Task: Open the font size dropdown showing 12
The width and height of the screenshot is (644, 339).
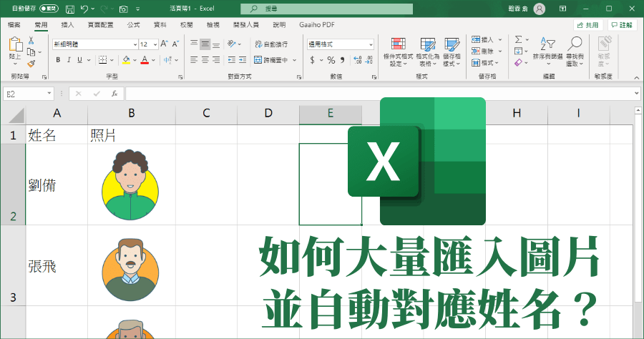Action: (x=155, y=44)
